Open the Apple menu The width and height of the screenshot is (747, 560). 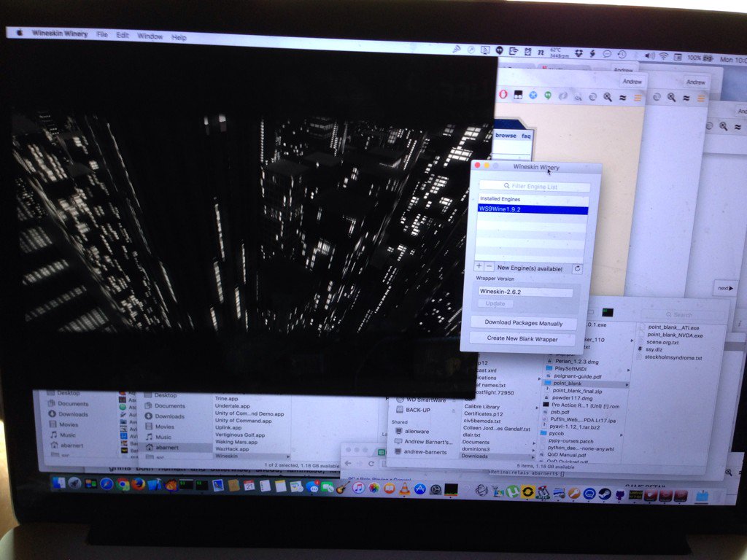tap(20, 32)
